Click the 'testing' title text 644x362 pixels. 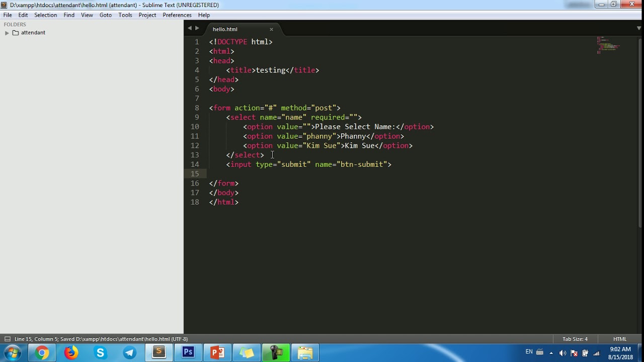click(271, 70)
